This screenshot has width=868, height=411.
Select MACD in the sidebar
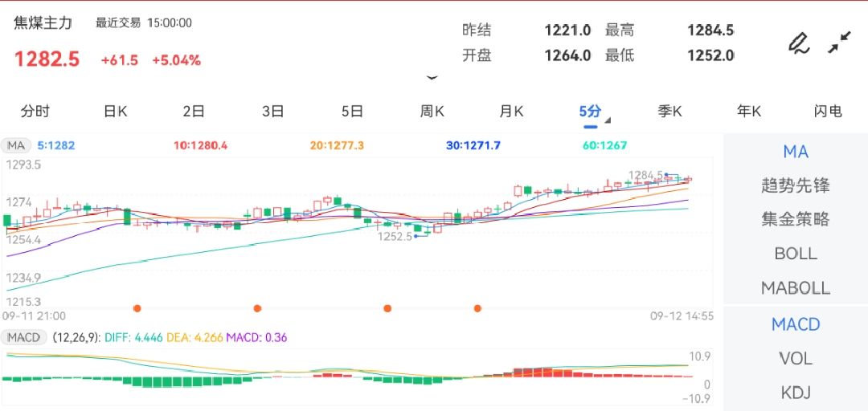coord(796,324)
